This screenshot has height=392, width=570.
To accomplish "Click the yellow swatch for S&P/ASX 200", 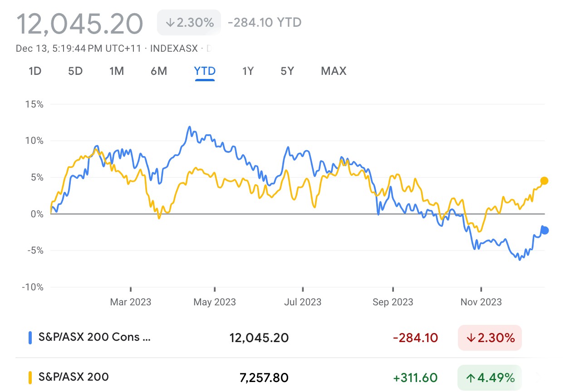I will click(30, 377).
